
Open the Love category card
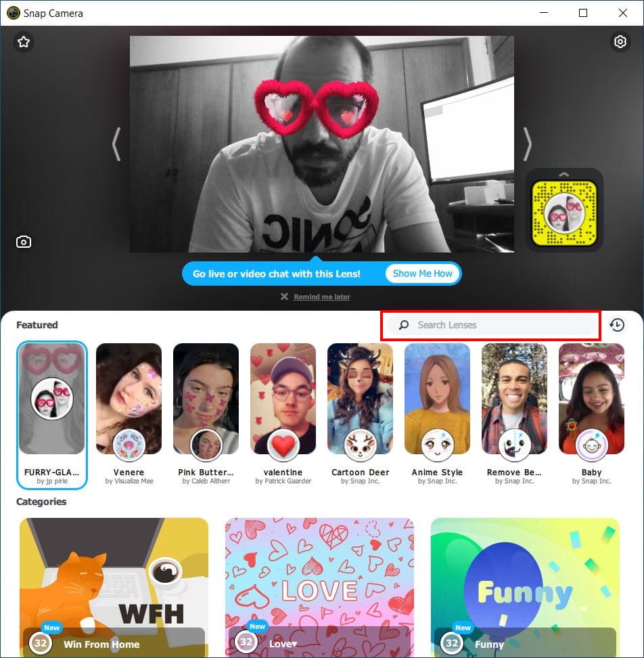click(x=319, y=588)
